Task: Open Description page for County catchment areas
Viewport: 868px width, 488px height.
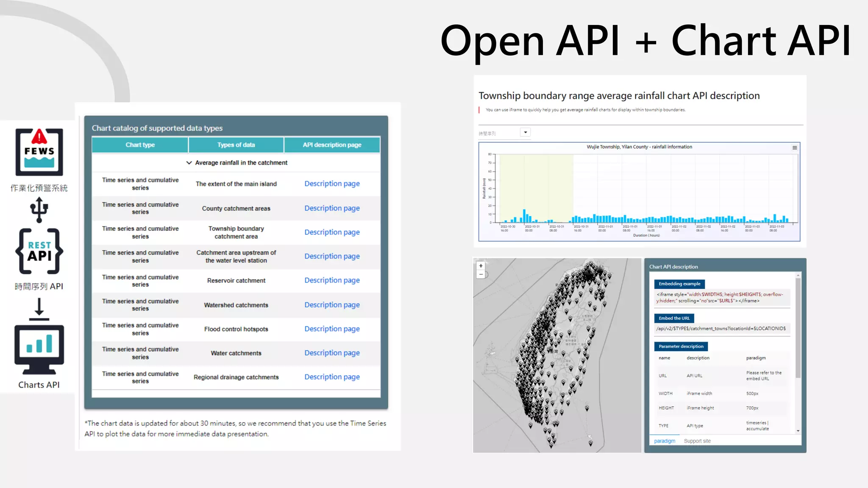Action: 332,208
